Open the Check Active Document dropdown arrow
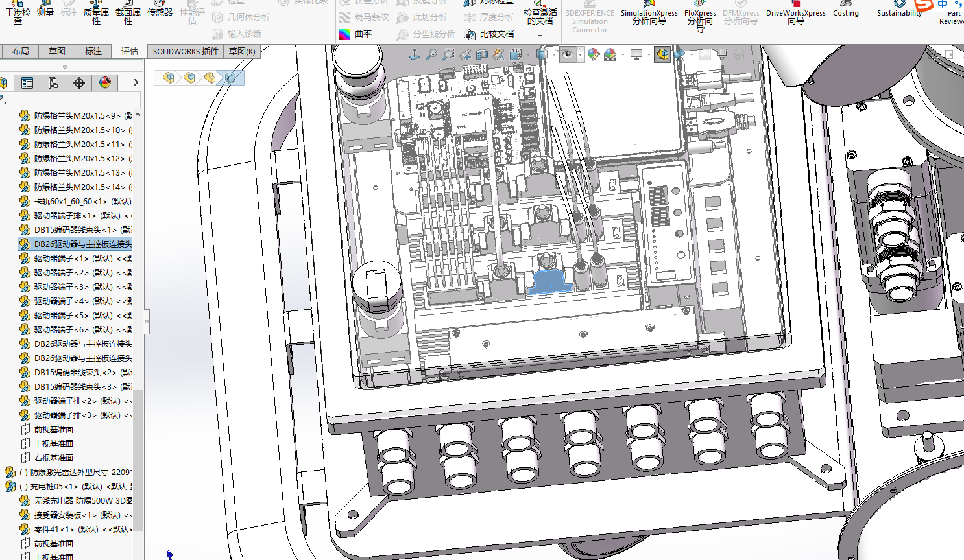This screenshot has height=560, width=964. point(540,36)
